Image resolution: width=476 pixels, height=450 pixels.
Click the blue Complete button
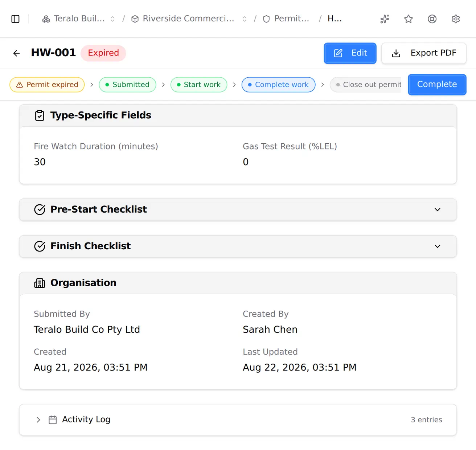click(437, 85)
